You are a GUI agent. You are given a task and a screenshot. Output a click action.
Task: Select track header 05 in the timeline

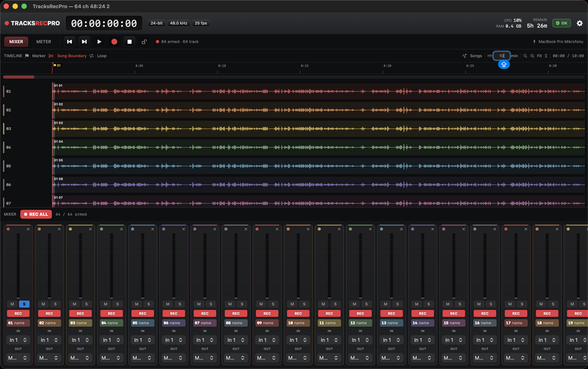[x=26, y=166]
